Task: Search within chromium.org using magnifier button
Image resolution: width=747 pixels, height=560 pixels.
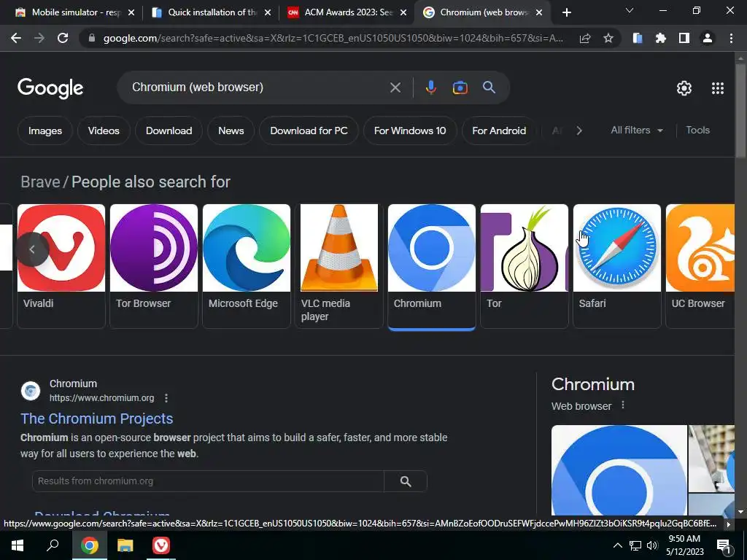Action: coord(406,481)
